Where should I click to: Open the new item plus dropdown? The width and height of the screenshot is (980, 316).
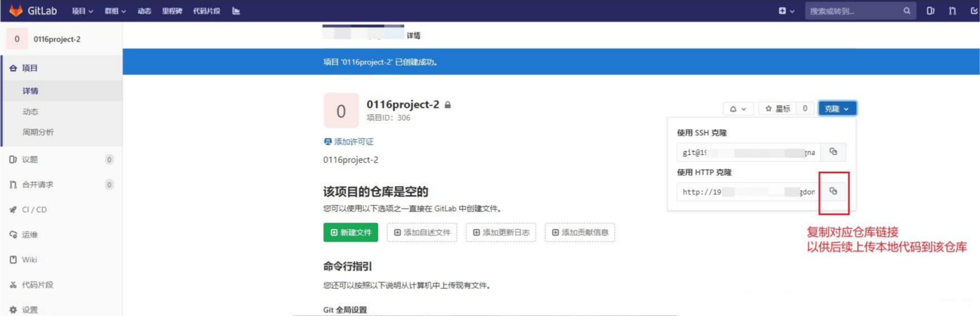[x=786, y=11]
